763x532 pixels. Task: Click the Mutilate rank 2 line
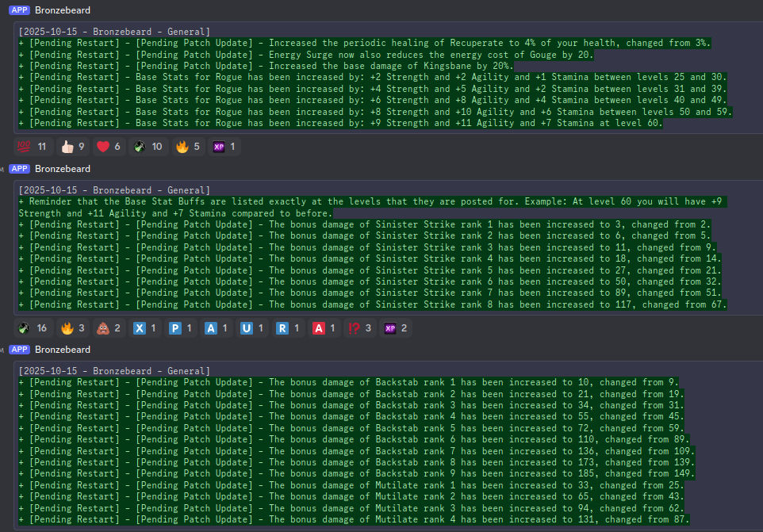351,496
